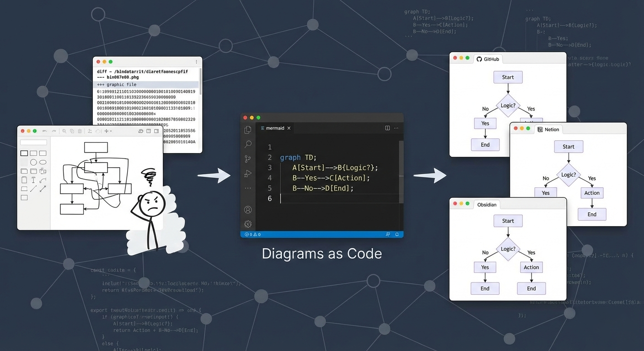This screenshot has width=644, height=351.
Task: Click the undo arrow in the drawing toolbar
Action: coord(44,131)
